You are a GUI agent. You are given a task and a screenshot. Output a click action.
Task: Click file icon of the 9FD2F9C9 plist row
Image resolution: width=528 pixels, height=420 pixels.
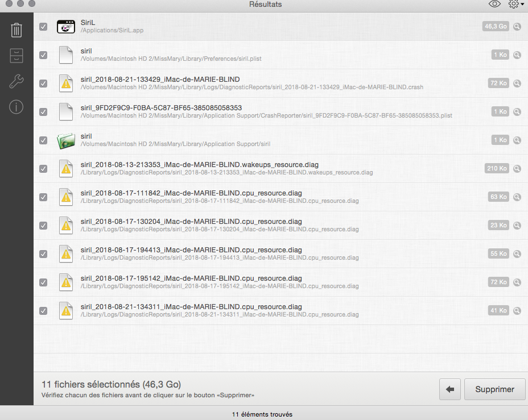pos(66,111)
